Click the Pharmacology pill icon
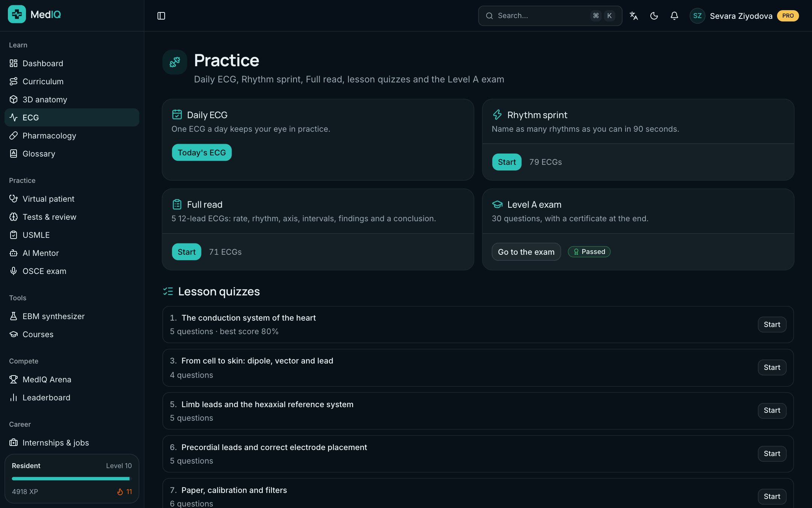The image size is (812, 508). (14, 135)
